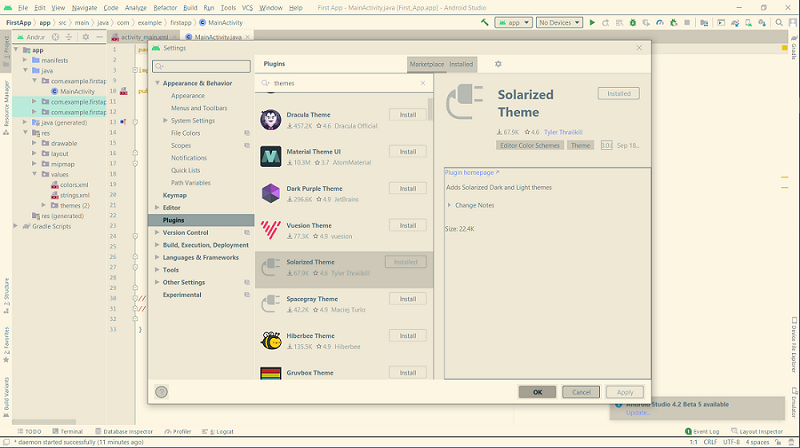This screenshot has height=448, width=800.
Task: Open Layout Inspector in status bar
Action: [757, 431]
